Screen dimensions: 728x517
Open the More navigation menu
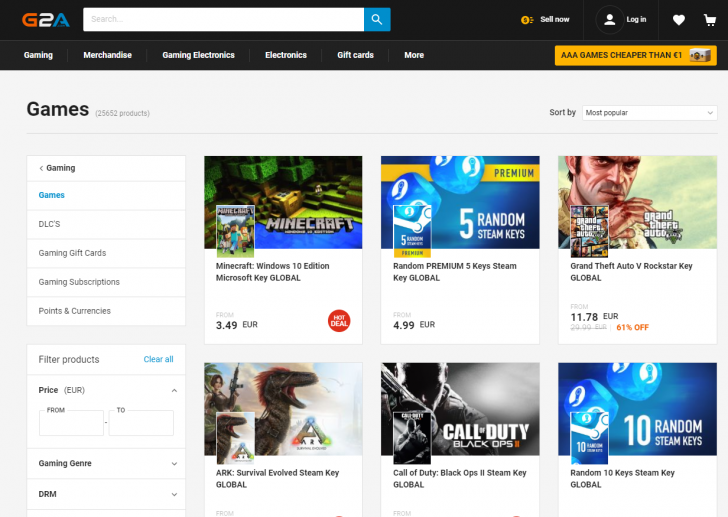pyautogui.click(x=414, y=55)
